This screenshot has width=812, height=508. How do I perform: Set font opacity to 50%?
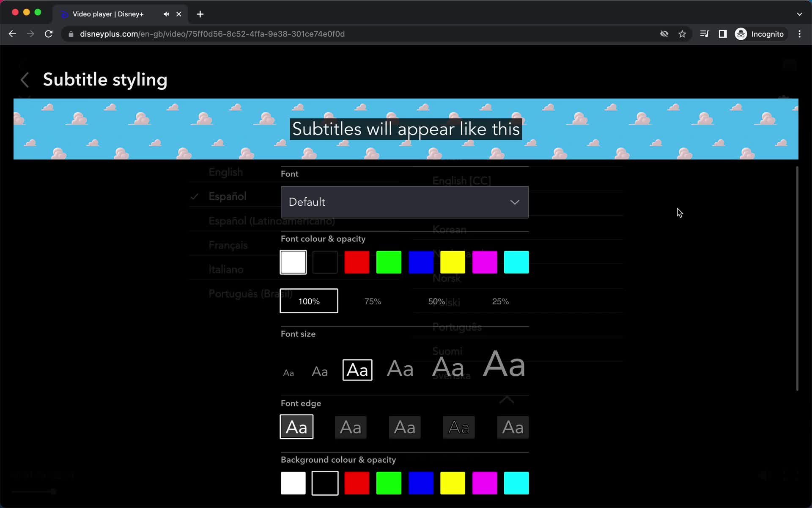436,301
